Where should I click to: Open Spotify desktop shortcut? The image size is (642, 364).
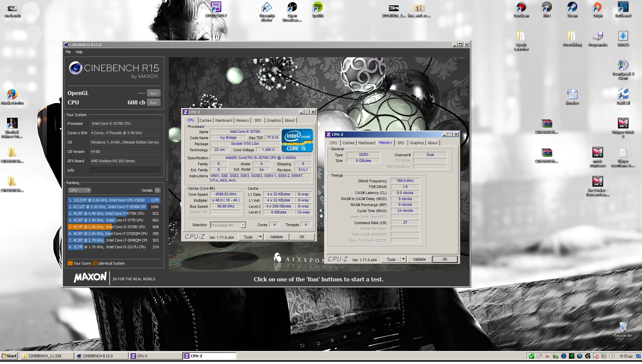pyautogui.click(x=317, y=10)
